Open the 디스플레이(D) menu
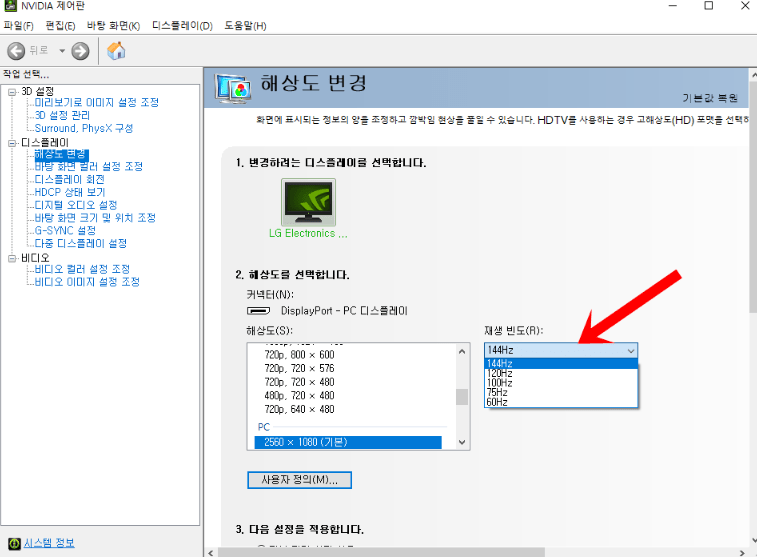757x557 pixels. click(182, 26)
